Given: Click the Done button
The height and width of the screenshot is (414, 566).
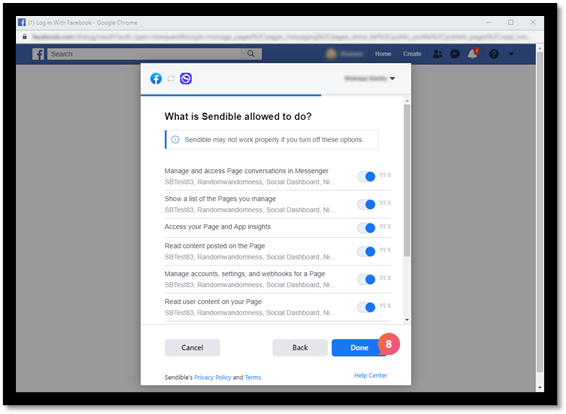Looking at the screenshot, I should (359, 348).
